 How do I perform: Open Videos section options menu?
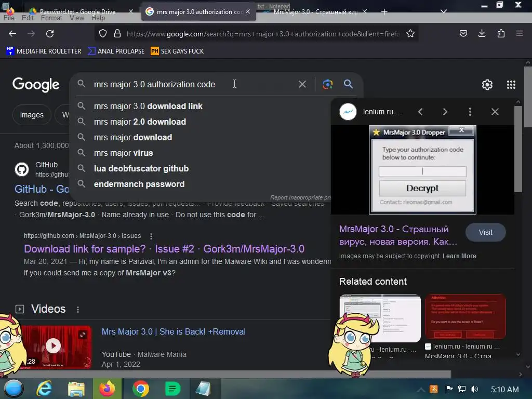point(78,310)
